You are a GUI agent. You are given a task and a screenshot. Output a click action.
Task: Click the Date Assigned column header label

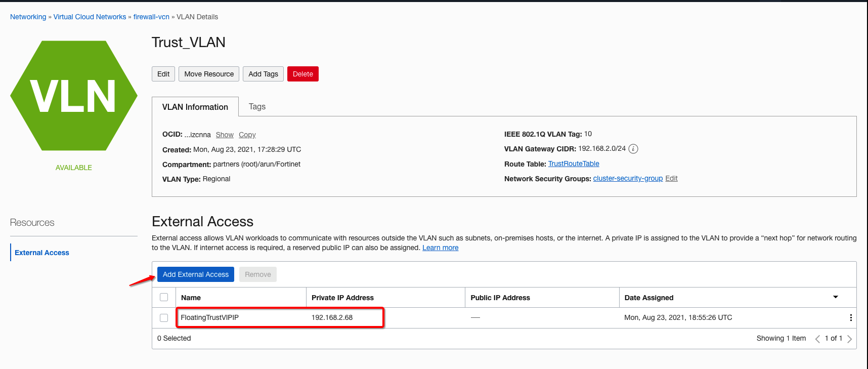coord(649,298)
